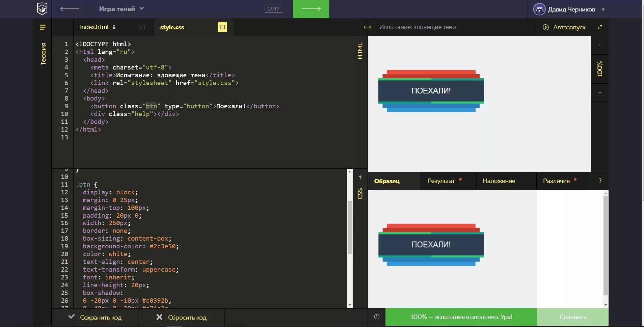Click the sample preview scrollbar thumb

(x=606, y=245)
